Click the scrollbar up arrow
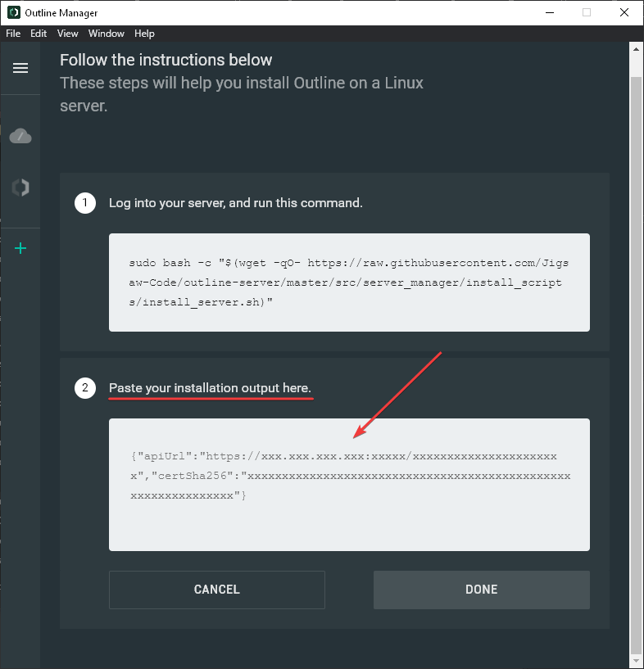This screenshot has width=644, height=669. coord(636,49)
